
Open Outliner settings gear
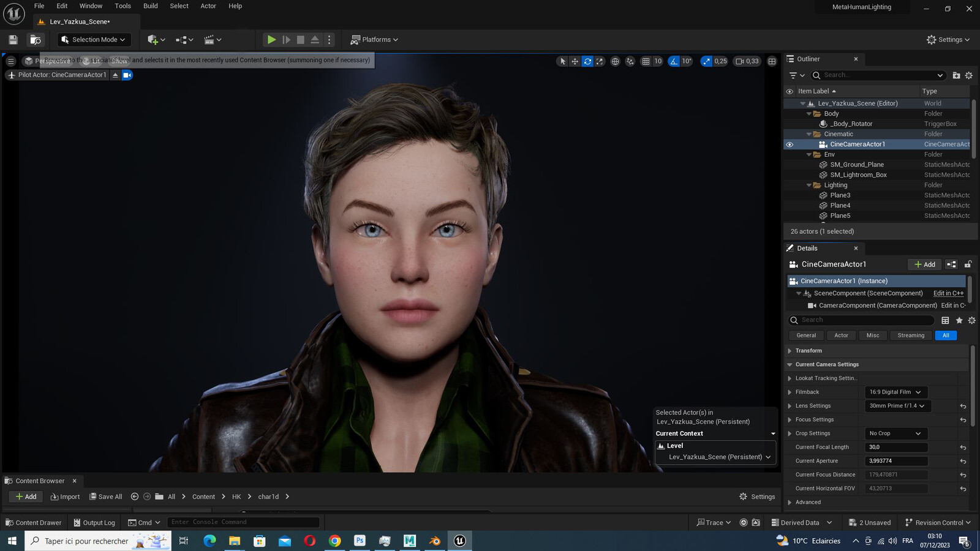969,75
